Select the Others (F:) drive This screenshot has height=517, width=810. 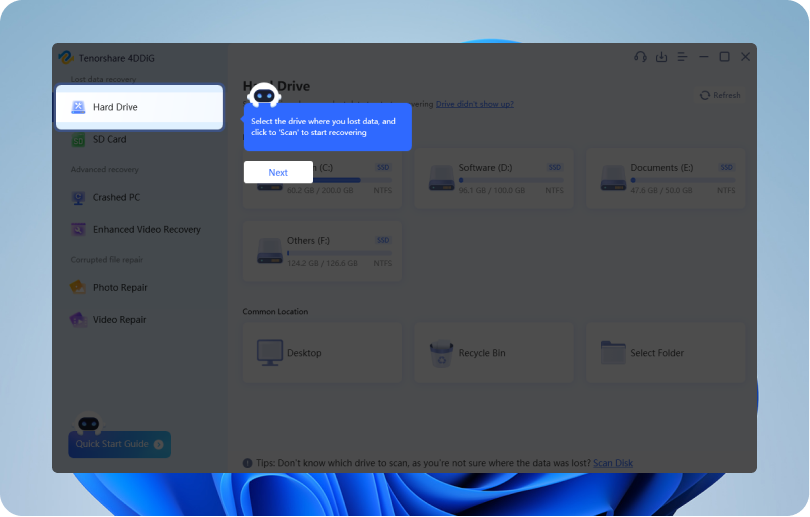point(322,252)
